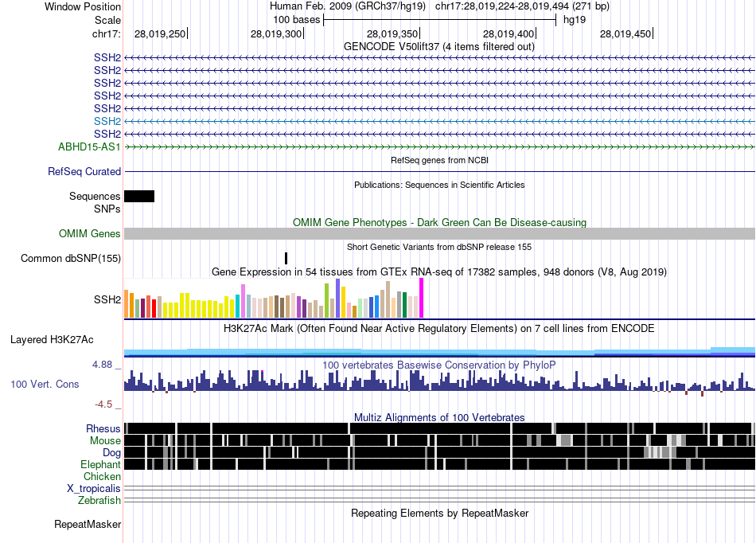
Task: Click the Mouse species label
Action: tap(105, 441)
